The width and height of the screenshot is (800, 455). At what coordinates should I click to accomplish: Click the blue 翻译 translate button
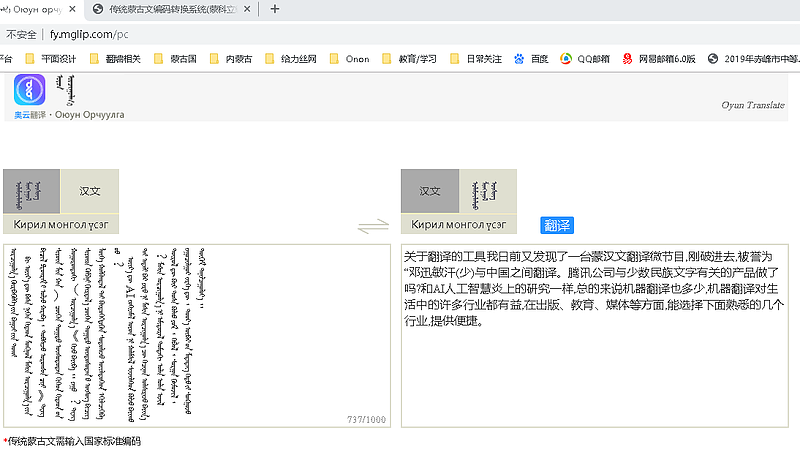coord(557,225)
